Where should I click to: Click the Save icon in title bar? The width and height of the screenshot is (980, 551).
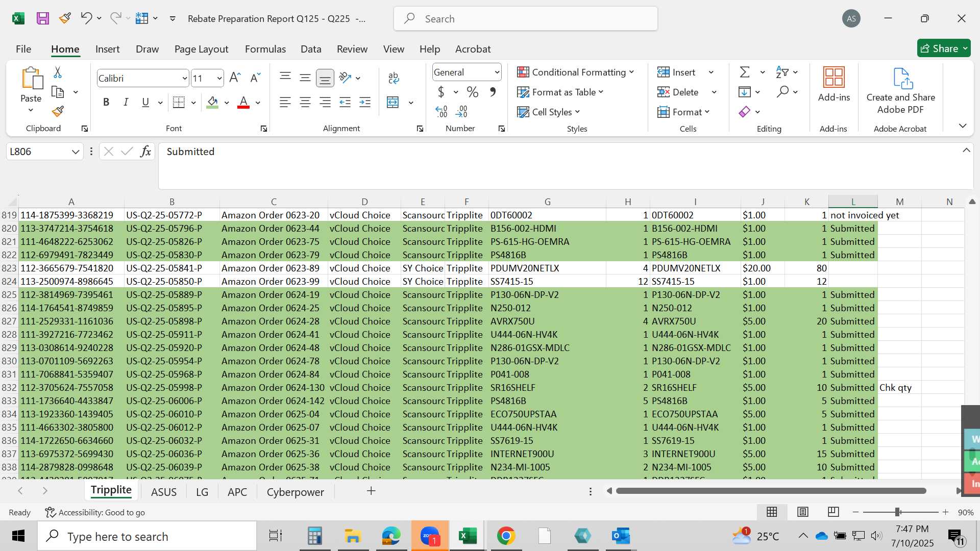43,18
